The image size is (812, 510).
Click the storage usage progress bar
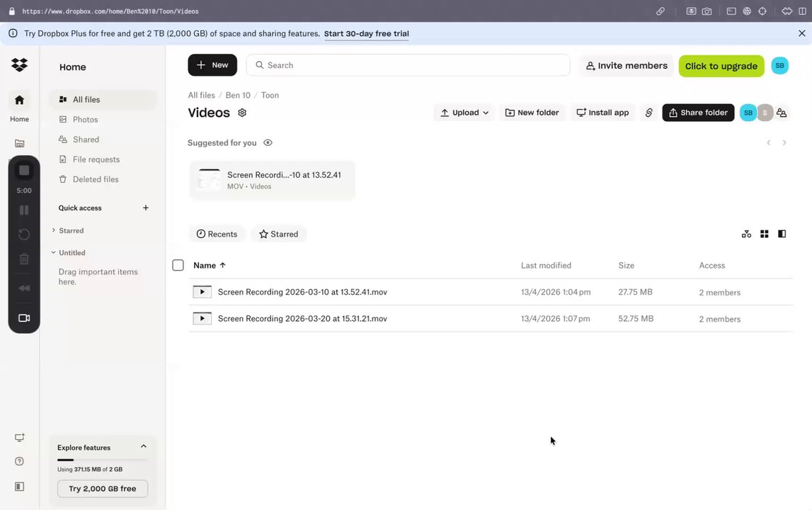click(x=102, y=460)
